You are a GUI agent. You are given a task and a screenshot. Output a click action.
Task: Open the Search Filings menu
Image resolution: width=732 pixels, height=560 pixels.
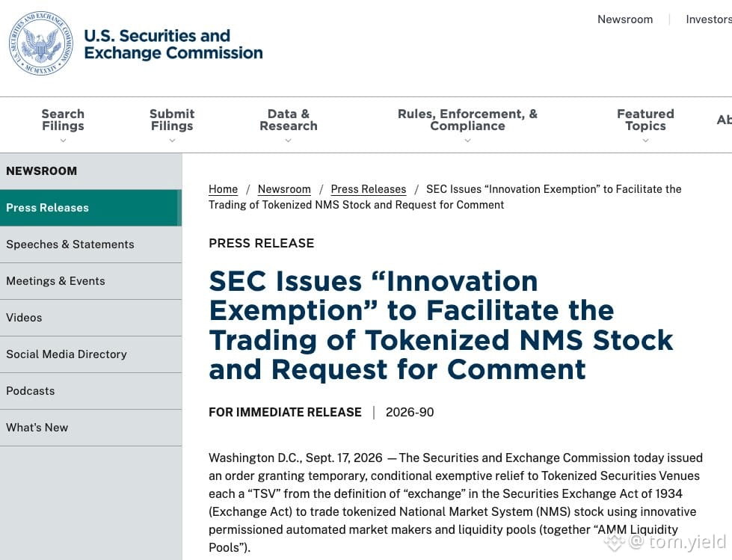pyautogui.click(x=63, y=120)
